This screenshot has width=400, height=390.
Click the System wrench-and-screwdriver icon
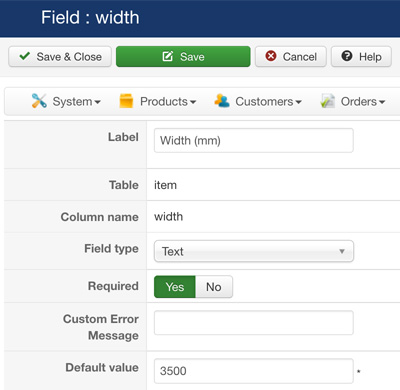(39, 101)
